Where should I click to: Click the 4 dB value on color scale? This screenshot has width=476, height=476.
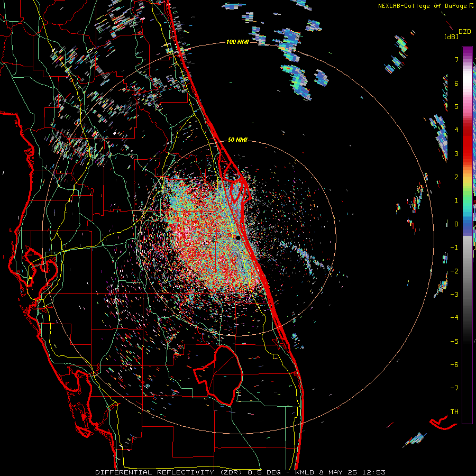click(x=456, y=130)
